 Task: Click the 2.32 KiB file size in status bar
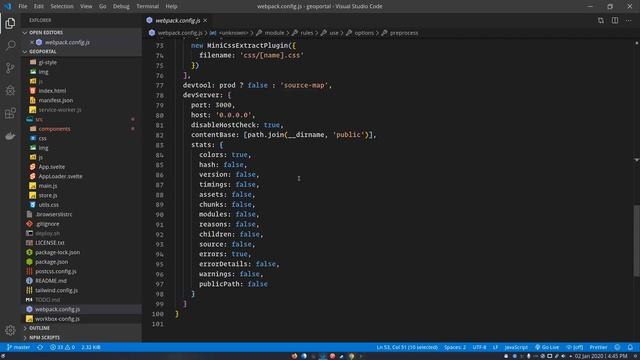[x=91, y=347]
